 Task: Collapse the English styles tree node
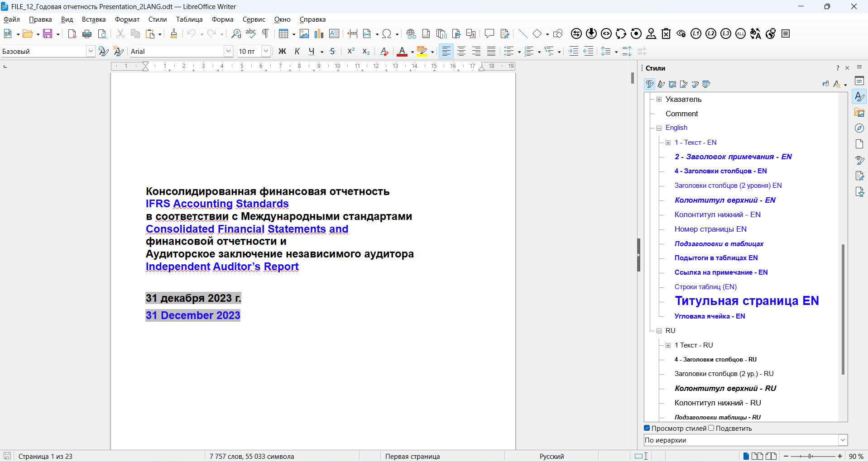[x=659, y=128]
